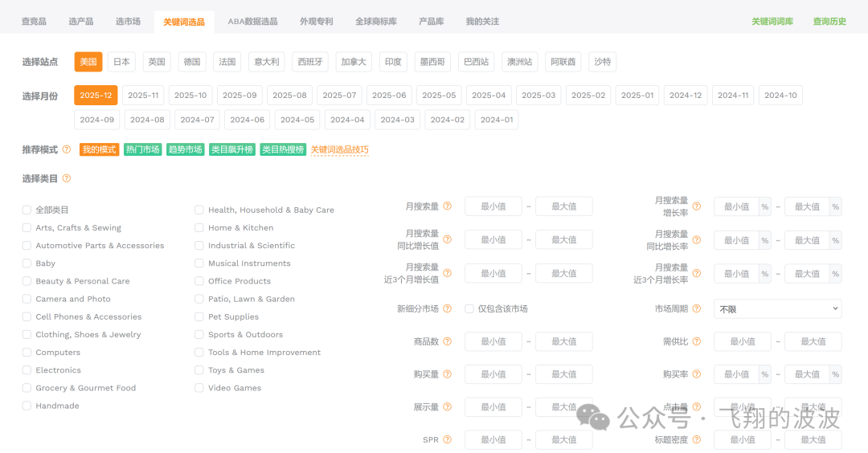Open 关键词选品技巧 link
The width and height of the screenshot is (868, 453).
pos(339,149)
